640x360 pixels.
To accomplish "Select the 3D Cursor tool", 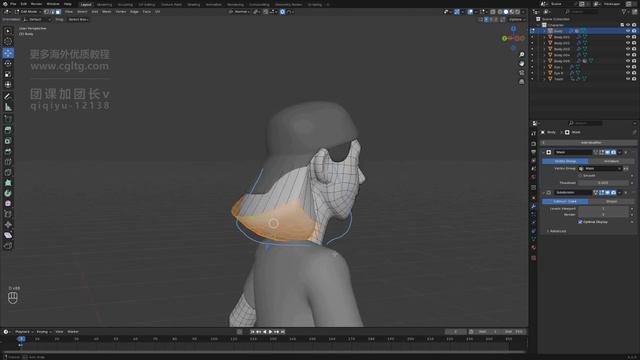I will 8,41.
